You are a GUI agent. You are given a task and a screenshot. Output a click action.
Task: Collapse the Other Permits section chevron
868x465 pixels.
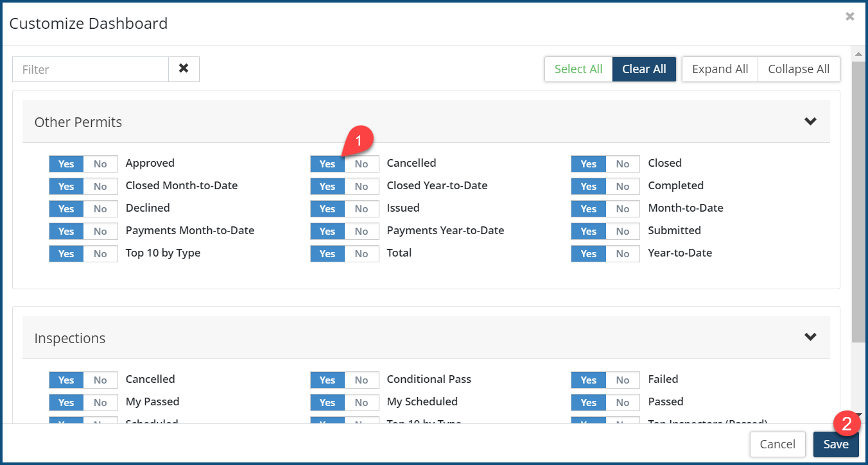tap(810, 121)
